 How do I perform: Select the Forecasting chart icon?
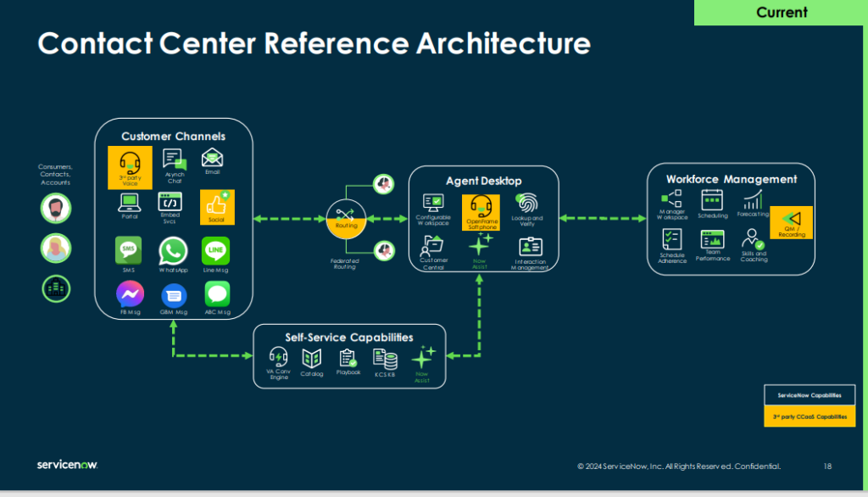(x=754, y=201)
